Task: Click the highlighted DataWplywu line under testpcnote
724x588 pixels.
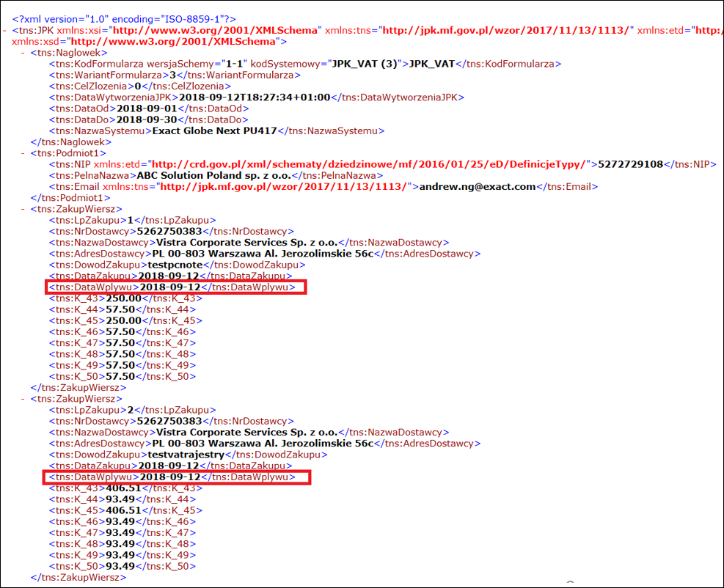Action: (175, 287)
